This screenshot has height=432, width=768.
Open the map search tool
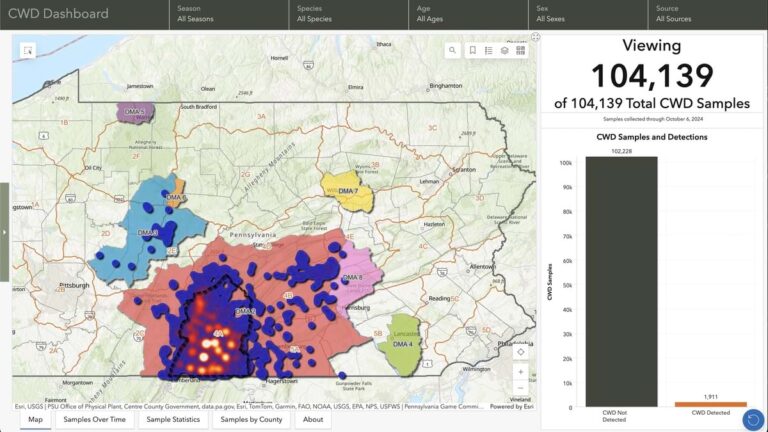pyautogui.click(x=452, y=50)
